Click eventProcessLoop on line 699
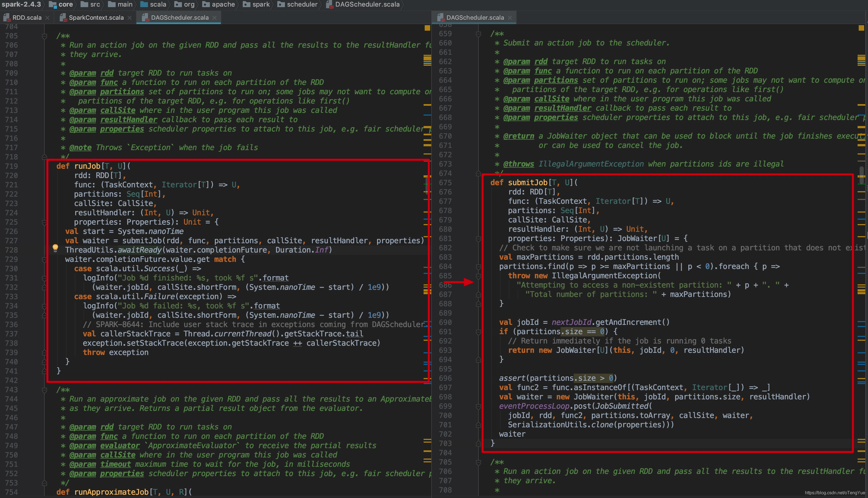 (534, 406)
